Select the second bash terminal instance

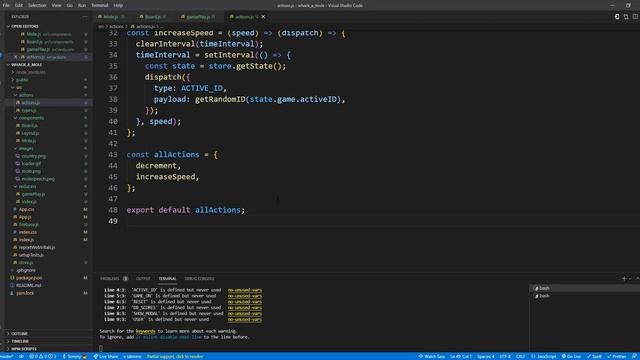click(584, 296)
